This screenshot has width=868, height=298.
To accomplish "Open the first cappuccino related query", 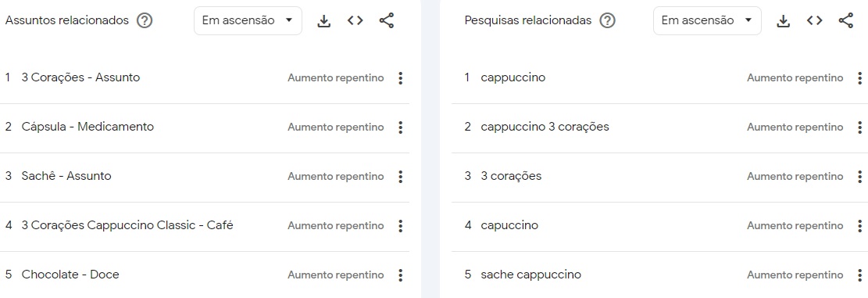I will click(513, 77).
